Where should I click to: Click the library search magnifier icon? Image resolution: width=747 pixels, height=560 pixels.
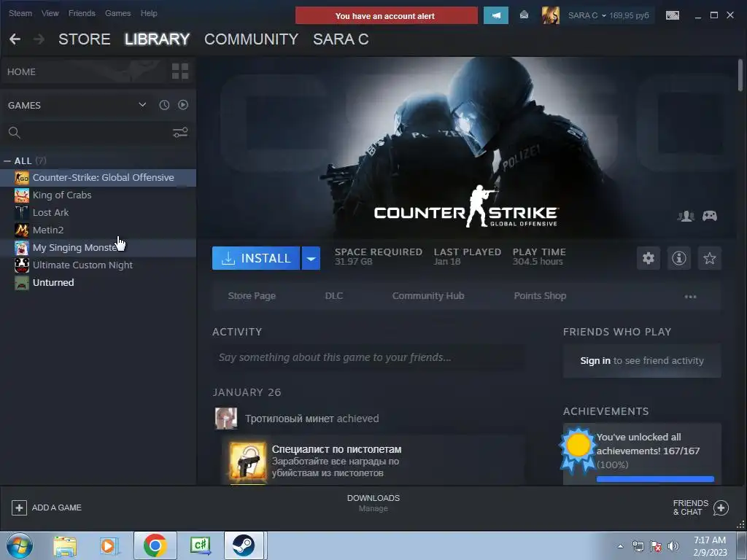coord(15,133)
